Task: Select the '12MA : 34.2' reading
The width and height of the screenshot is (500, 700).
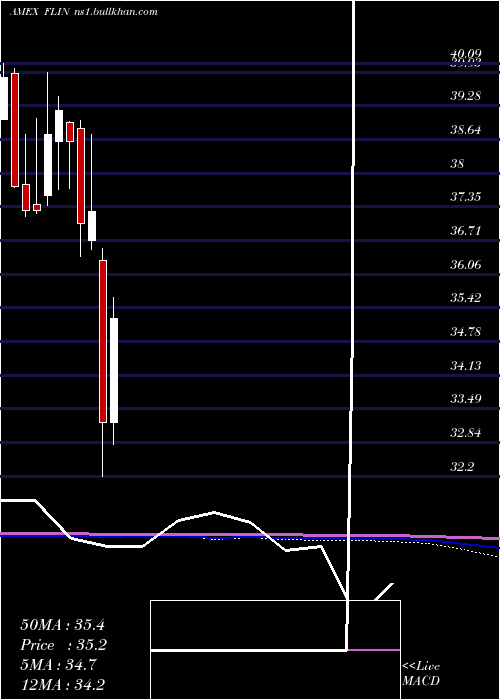Action: 63,684
